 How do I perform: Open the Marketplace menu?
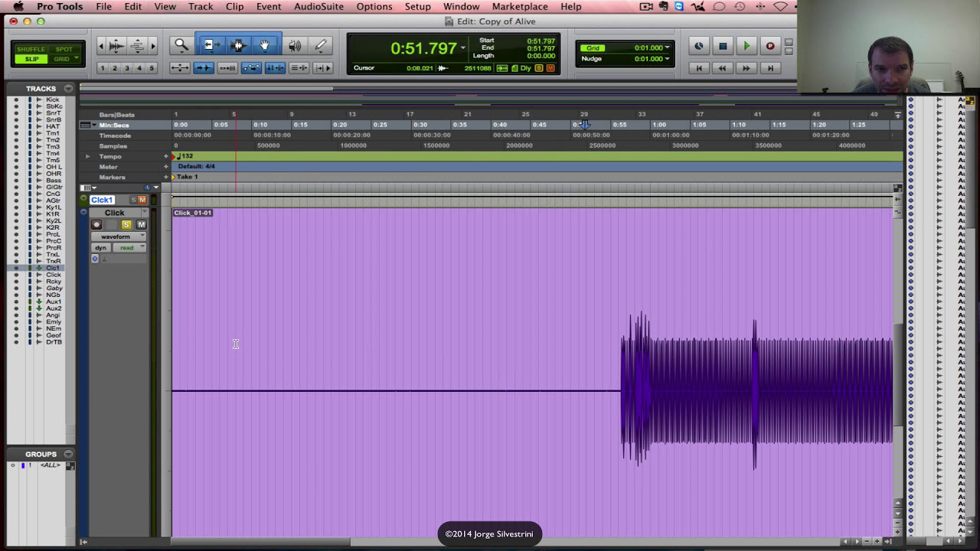520,6
